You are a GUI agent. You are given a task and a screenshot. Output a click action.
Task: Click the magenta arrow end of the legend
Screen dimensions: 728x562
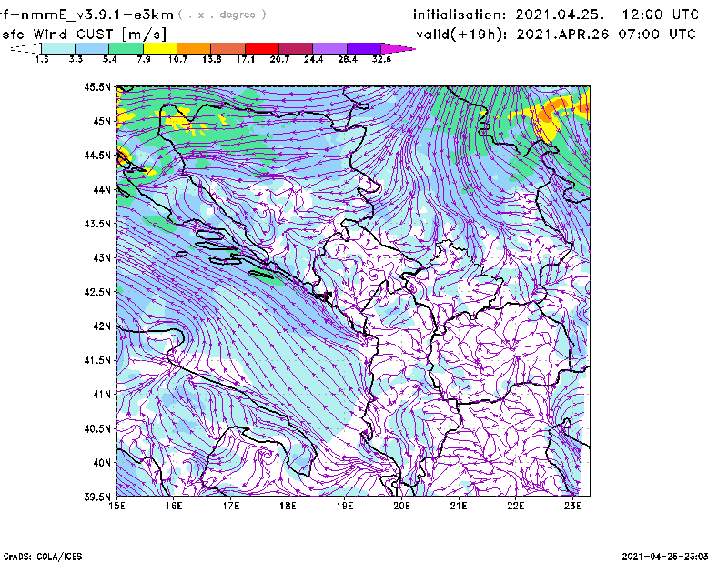coord(398,48)
